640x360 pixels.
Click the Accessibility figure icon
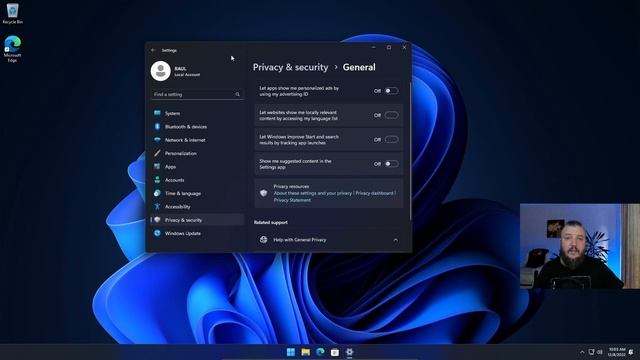click(x=157, y=207)
